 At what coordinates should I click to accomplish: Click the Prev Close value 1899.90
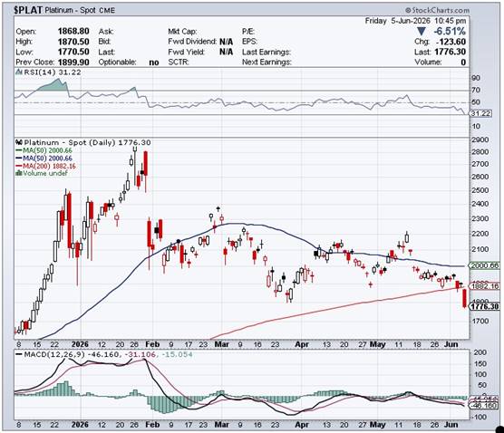point(73,62)
